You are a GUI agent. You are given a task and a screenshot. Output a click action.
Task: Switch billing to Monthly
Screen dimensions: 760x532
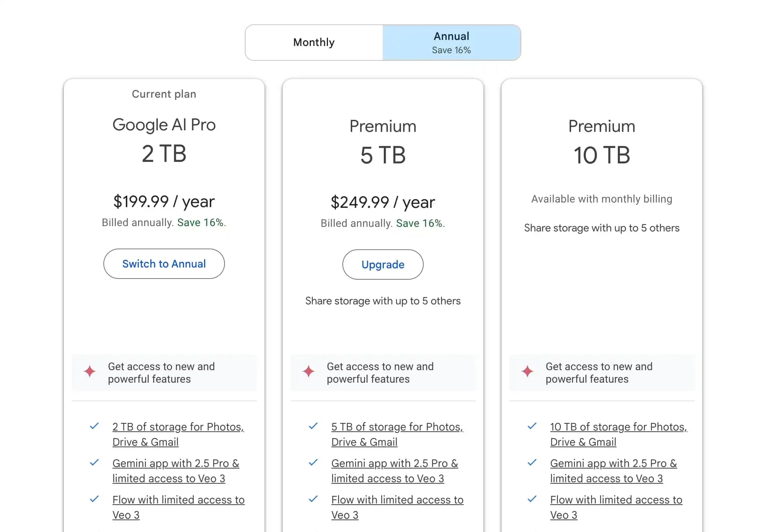pos(313,43)
